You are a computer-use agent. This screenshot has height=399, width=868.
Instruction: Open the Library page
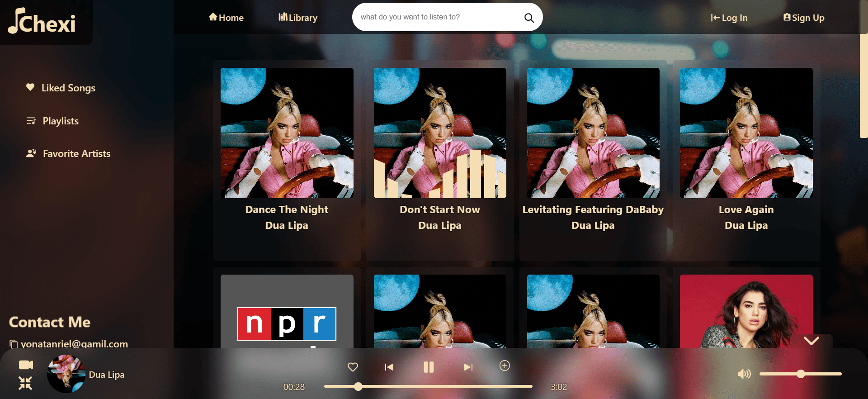point(298,18)
